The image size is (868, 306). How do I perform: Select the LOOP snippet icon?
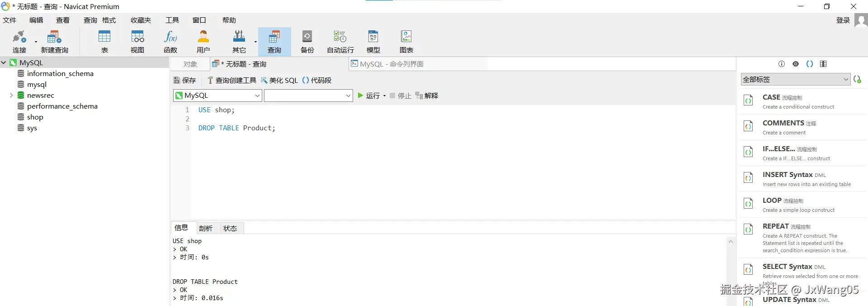749,204
